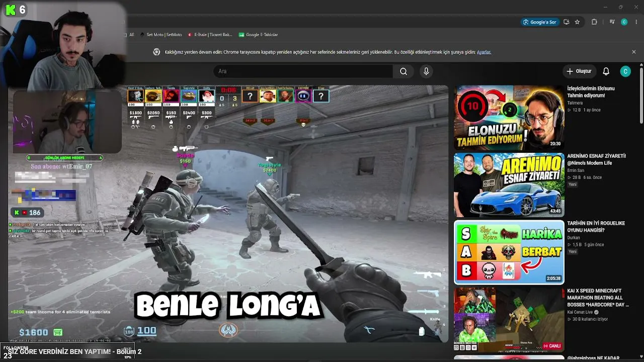This screenshot has width=644, height=362.
Task: Click the question-mark avatar under RELAX
Action: pyautogui.click(x=250, y=96)
